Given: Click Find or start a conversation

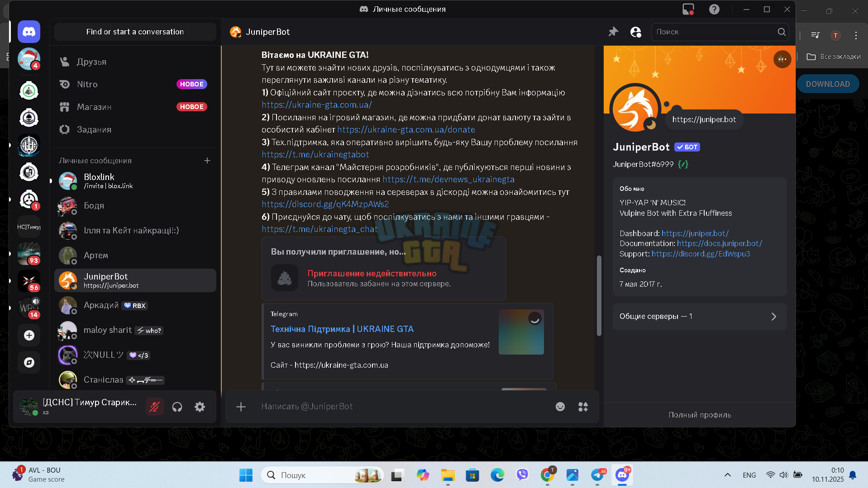Looking at the screenshot, I should pyautogui.click(x=135, y=32).
